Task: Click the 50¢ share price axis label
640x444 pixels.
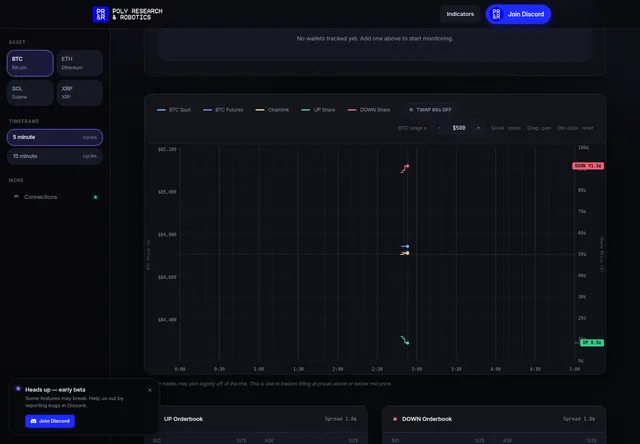Action: [x=582, y=254]
